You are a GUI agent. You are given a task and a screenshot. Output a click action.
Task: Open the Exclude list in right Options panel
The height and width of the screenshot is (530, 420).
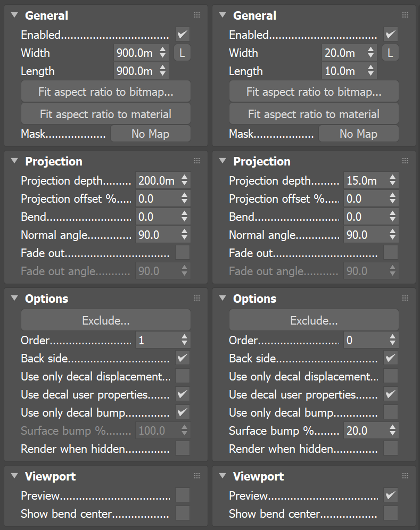point(314,320)
